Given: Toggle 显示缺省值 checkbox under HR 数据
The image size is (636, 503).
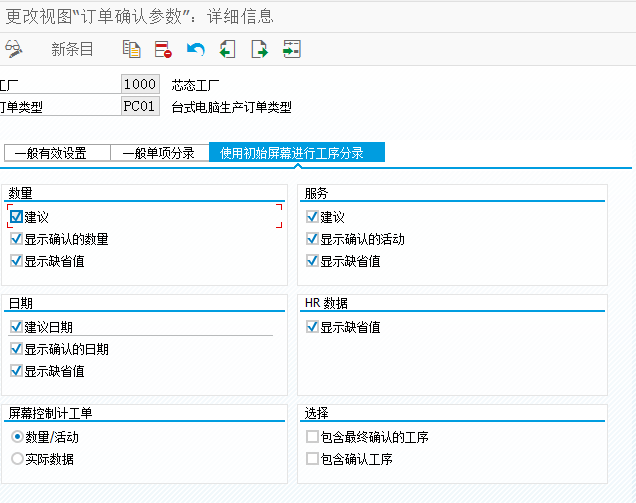Looking at the screenshot, I should pos(312,327).
